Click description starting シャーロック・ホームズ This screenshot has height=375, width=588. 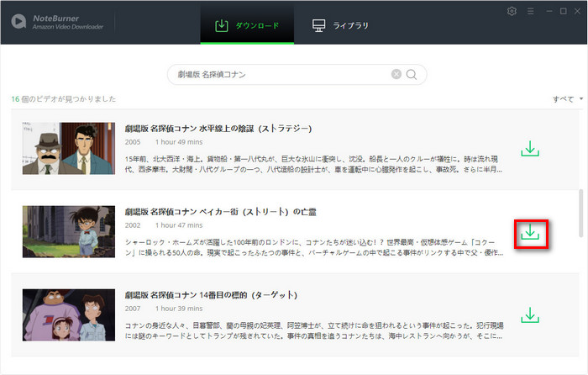[314, 248]
